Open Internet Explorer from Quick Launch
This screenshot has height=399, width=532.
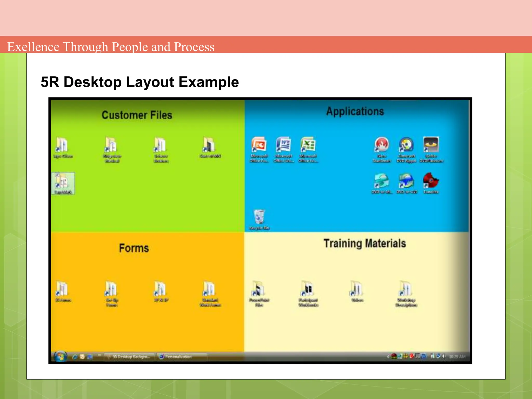coord(75,357)
